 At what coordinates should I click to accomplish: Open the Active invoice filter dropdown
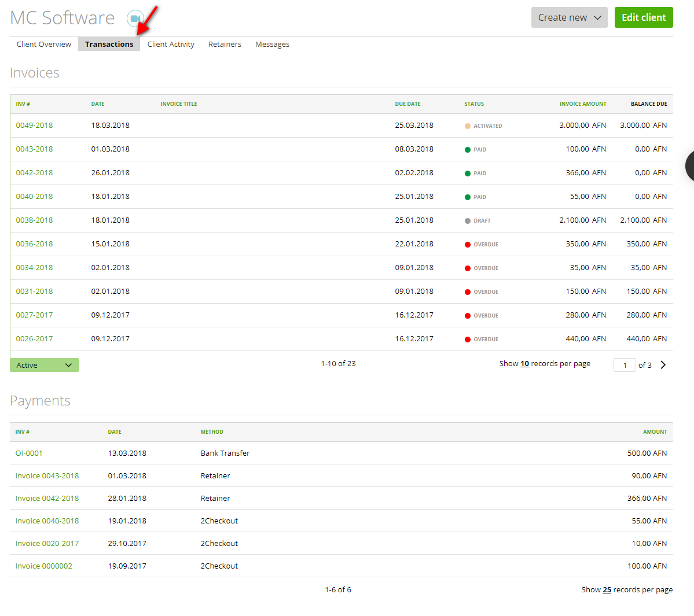tap(44, 365)
